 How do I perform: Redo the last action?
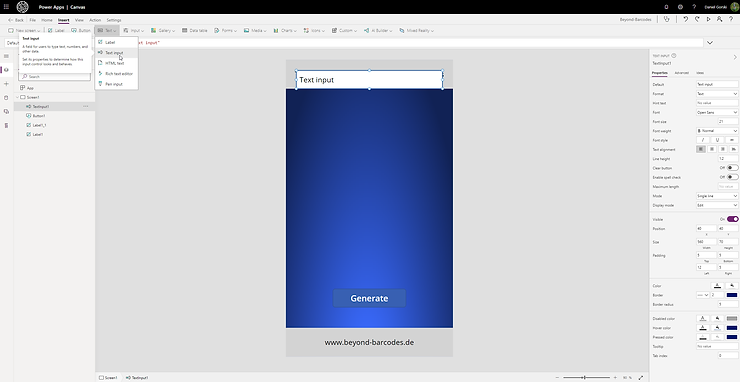point(697,19)
